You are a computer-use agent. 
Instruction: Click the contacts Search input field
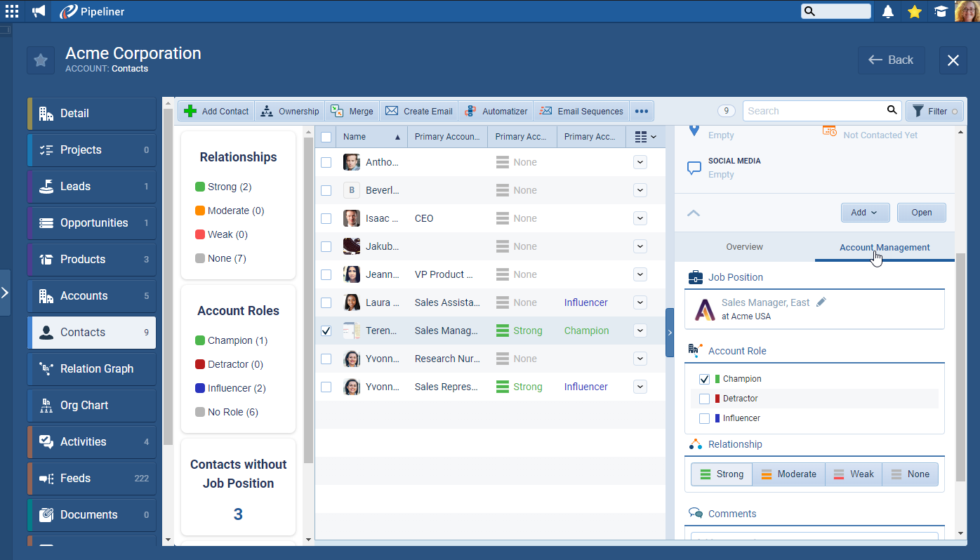pos(813,111)
